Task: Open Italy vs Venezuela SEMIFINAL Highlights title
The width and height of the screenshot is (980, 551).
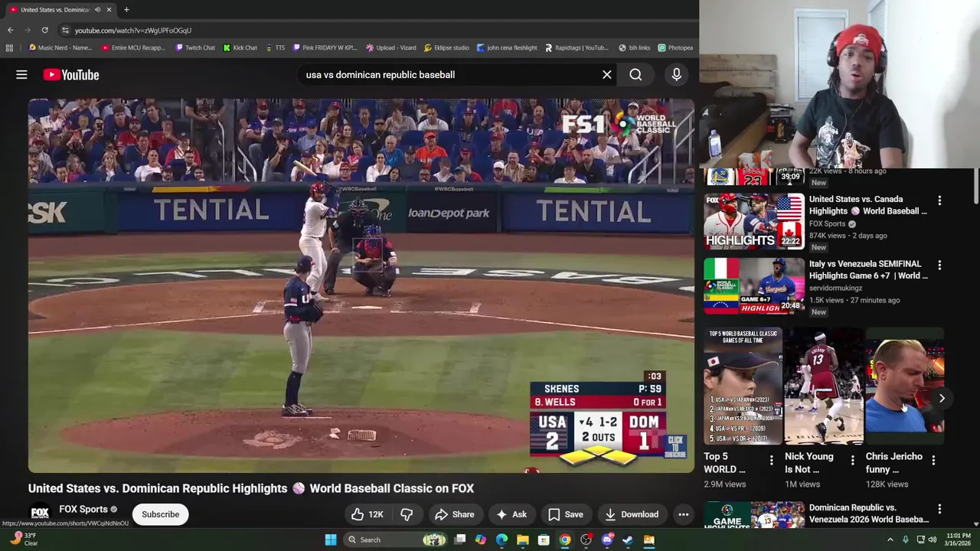Action: click(x=868, y=269)
